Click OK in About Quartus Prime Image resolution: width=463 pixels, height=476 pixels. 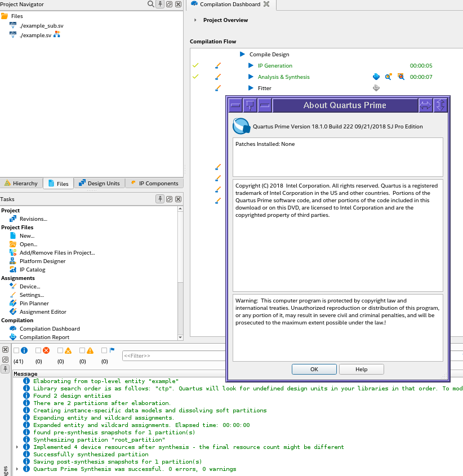pos(314,369)
